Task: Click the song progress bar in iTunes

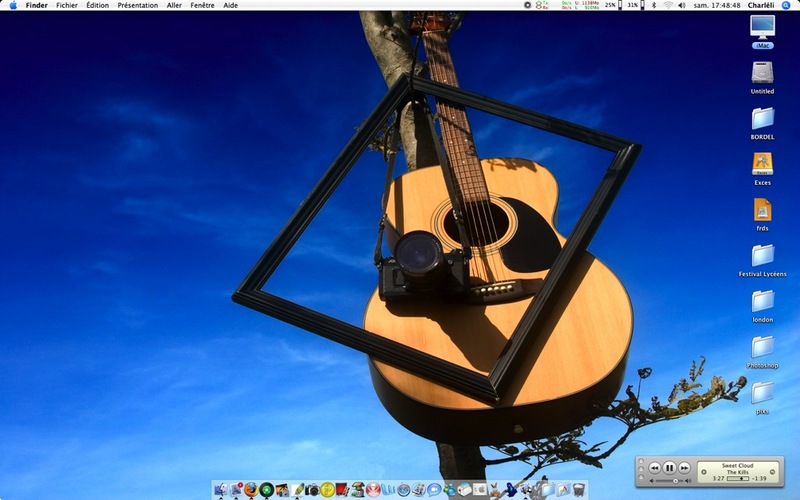Action: [738, 479]
